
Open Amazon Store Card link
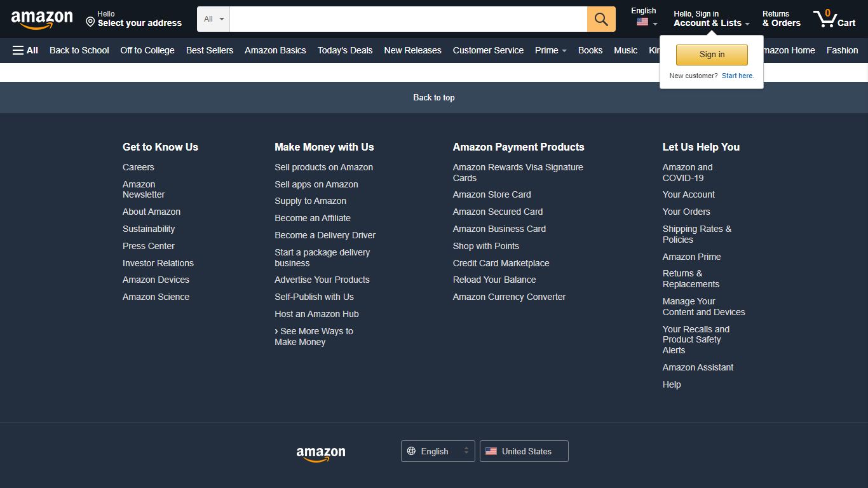tap(492, 194)
